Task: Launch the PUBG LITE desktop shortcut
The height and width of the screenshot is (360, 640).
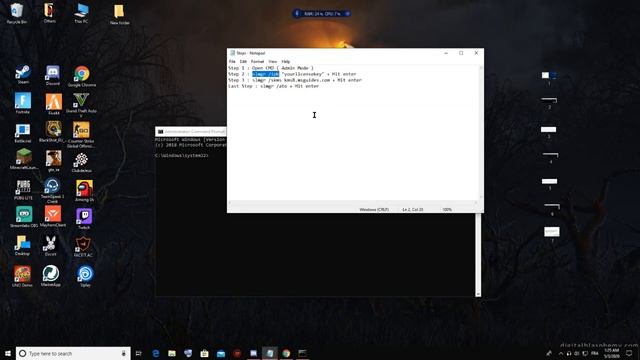Action: [x=23, y=190]
